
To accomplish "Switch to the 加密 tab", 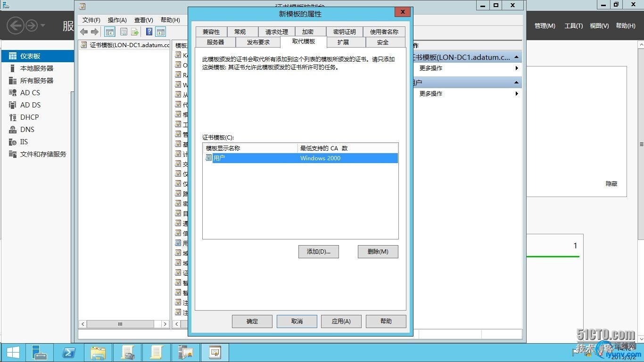I will point(308,32).
